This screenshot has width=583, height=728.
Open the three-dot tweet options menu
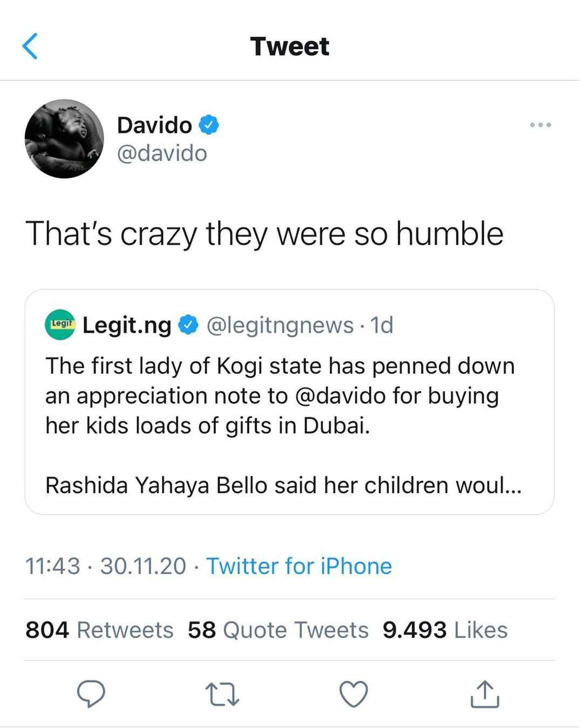pos(540,125)
